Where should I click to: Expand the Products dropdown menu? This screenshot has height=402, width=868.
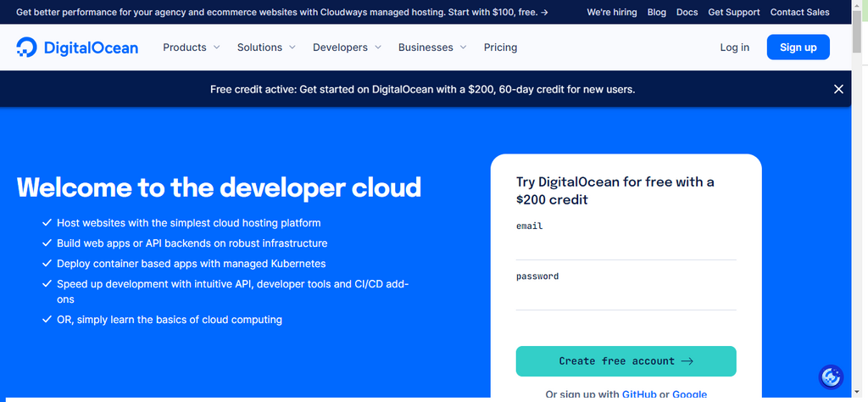click(191, 47)
